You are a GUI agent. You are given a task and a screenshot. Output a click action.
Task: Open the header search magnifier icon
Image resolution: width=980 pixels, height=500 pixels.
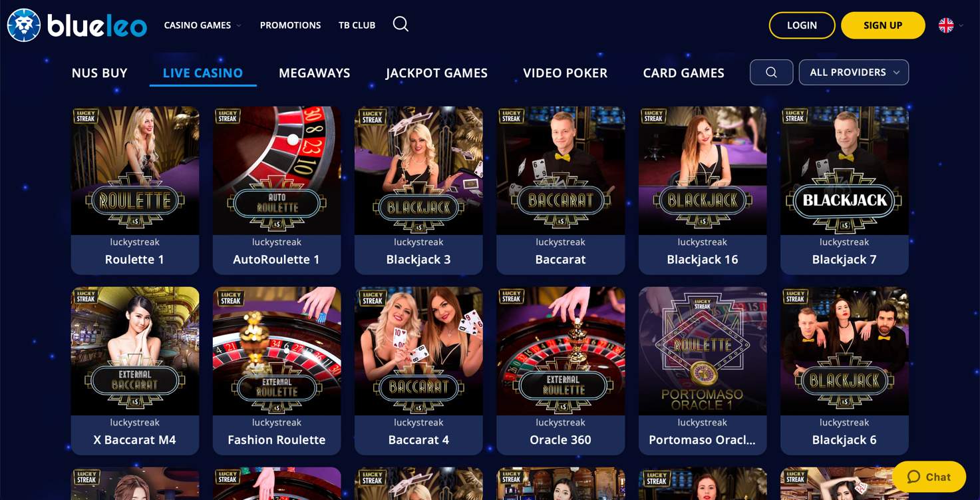(401, 25)
